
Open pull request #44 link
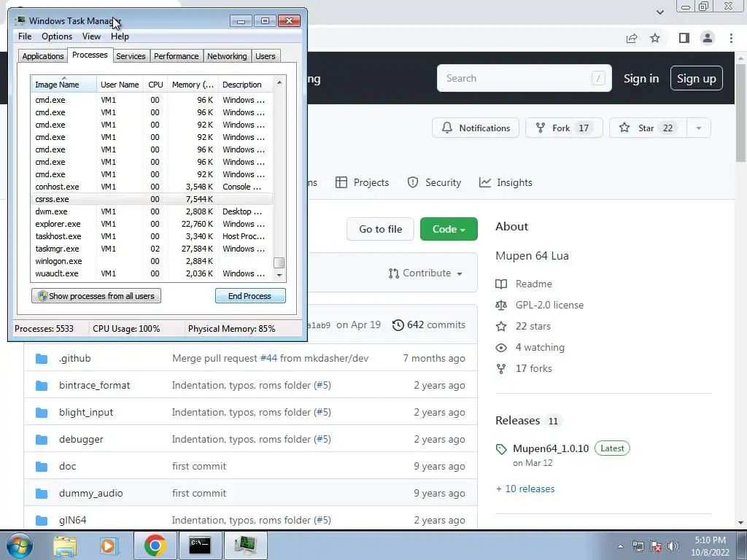coord(268,358)
